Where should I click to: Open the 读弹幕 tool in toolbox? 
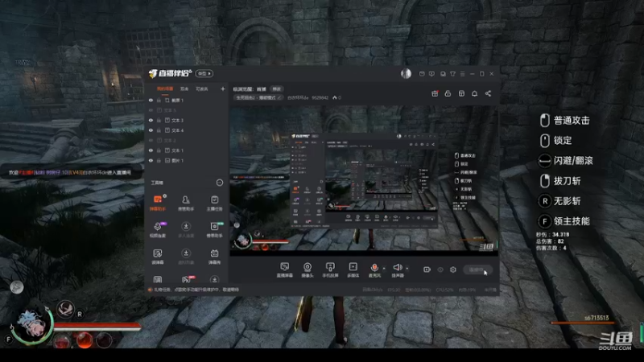pos(158,256)
